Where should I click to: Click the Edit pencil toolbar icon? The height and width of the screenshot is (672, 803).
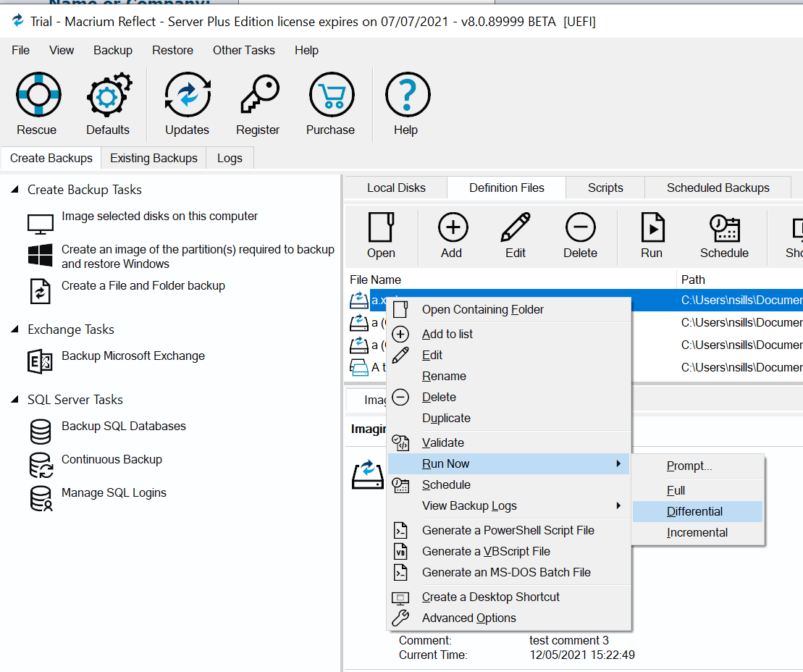tap(516, 227)
